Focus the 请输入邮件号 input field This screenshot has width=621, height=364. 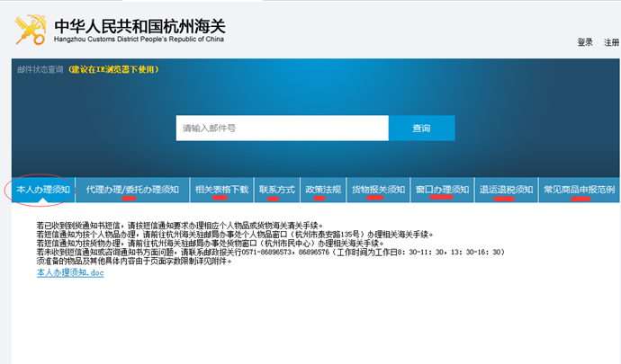coord(282,129)
